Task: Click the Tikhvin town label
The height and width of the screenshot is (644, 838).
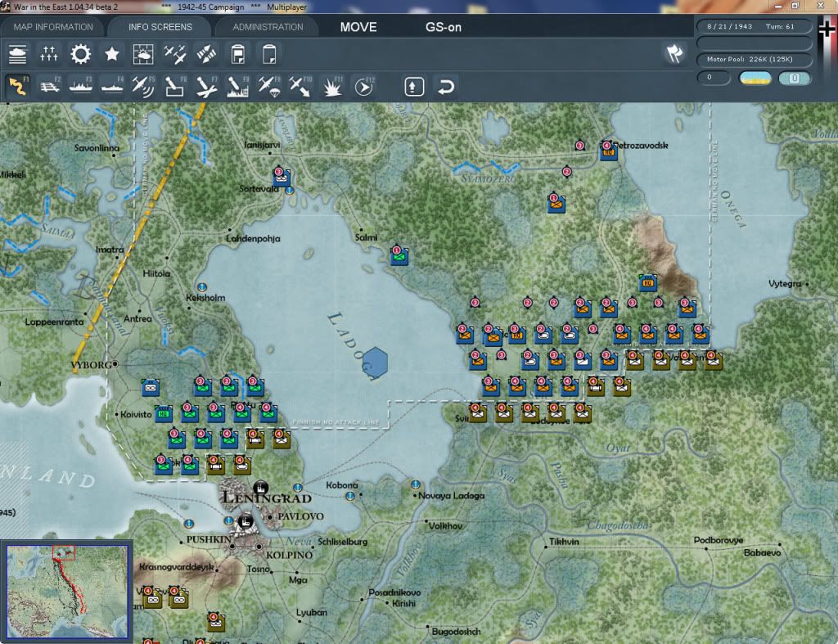Action: tap(564, 542)
